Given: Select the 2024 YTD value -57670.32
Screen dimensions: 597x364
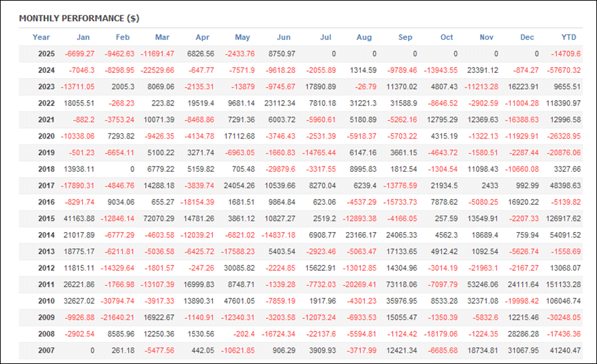Looking at the screenshot, I should point(564,70).
